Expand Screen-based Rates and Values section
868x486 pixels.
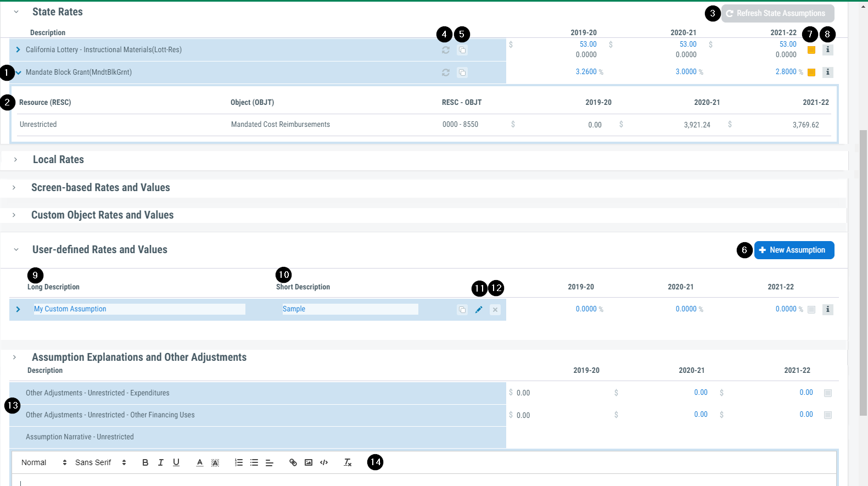point(14,187)
